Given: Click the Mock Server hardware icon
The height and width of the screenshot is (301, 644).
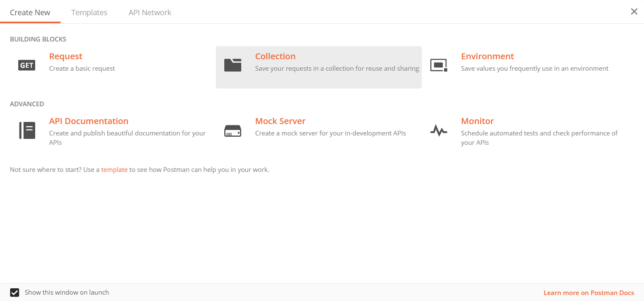Looking at the screenshot, I should pyautogui.click(x=233, y=131).
